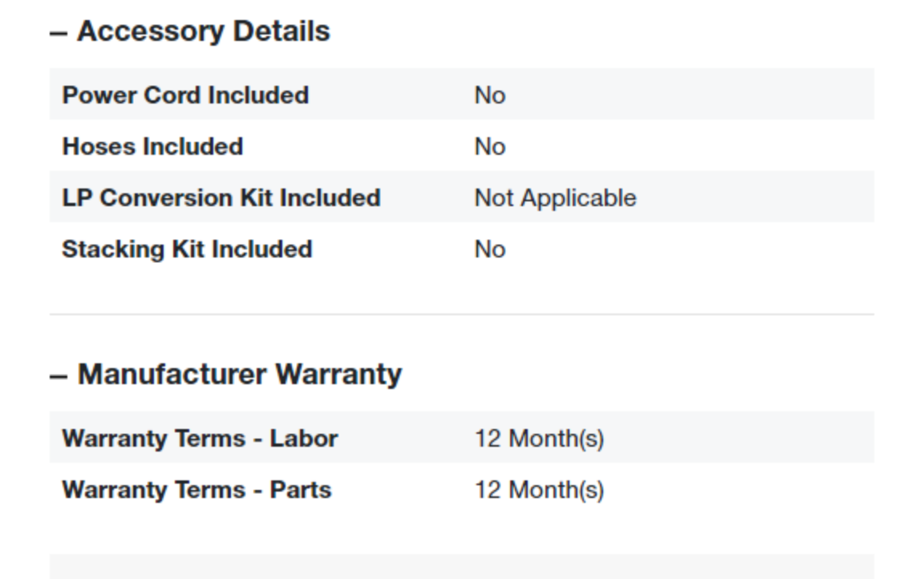This screenshot has height=579, width=924.
Task: Click the Accessory Details section heading
Action: 203,31
